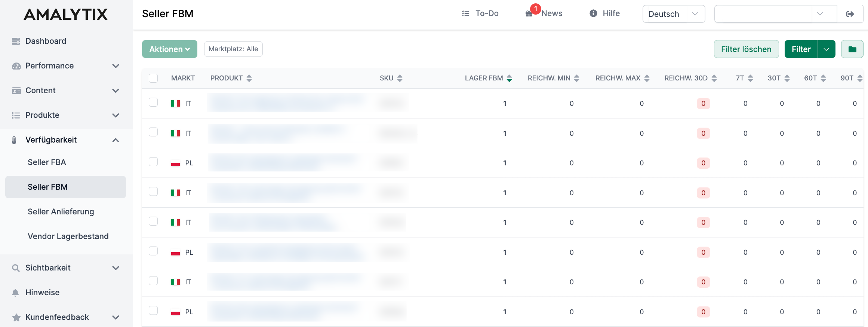Check the fifth IT row checkbox
This screenshot has height=327, width=868.
(x=153, y=281)
